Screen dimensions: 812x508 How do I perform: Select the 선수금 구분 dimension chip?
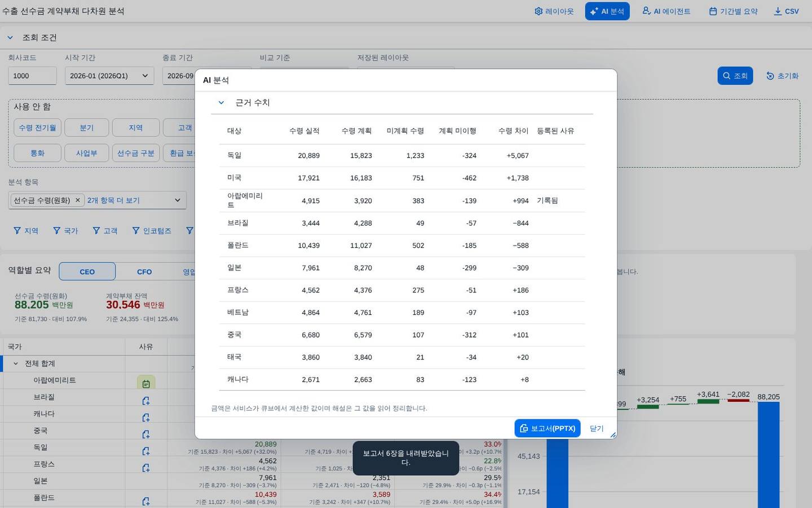pos(136,153)
